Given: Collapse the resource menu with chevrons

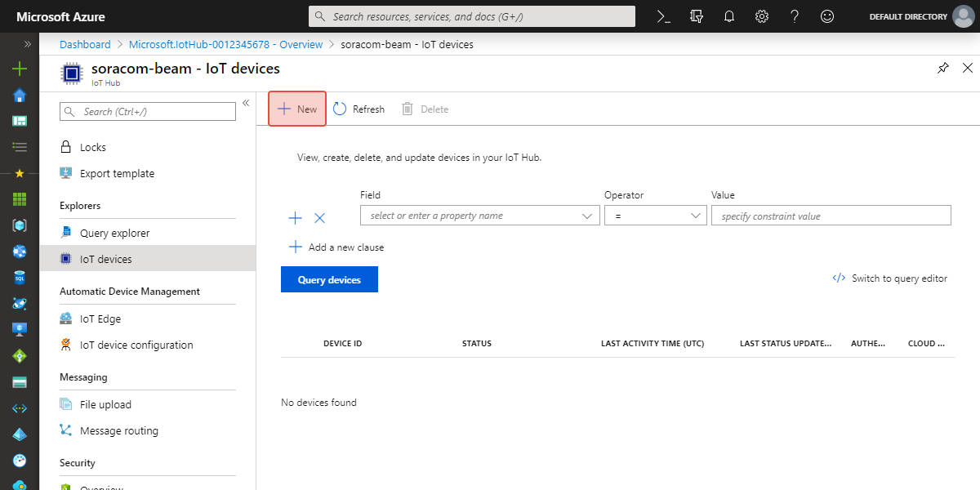Looking at the screenshot, I should click(246, 103).
